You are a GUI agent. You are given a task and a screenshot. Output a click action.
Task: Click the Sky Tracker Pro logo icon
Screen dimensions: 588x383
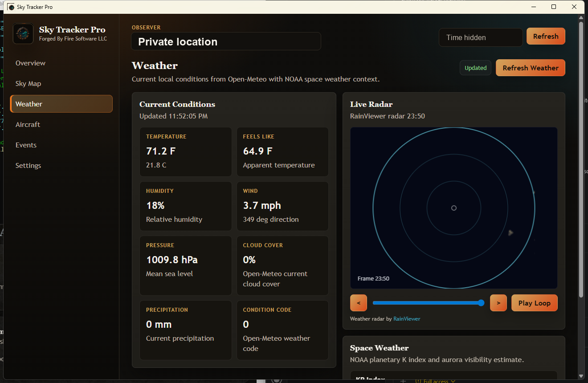23,34
